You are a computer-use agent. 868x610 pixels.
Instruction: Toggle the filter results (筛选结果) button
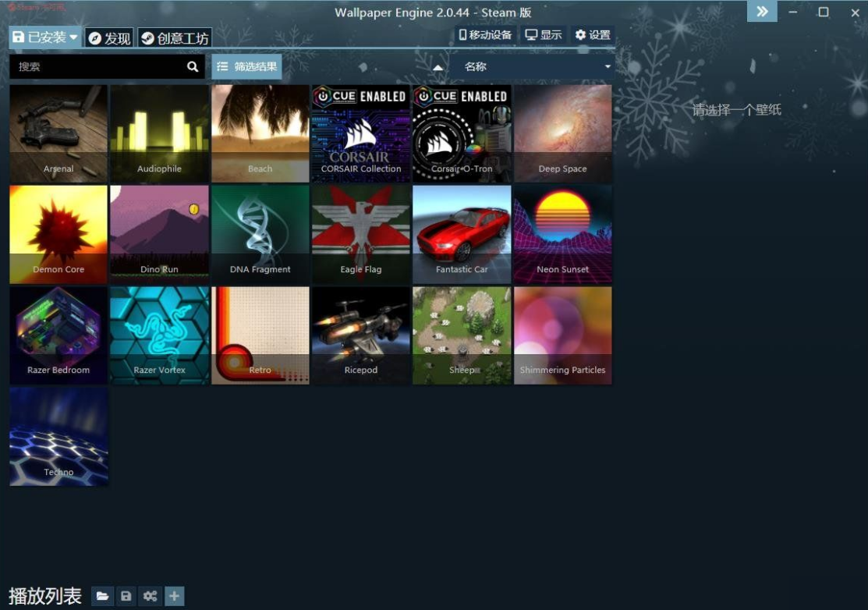[x=246, y=66]
